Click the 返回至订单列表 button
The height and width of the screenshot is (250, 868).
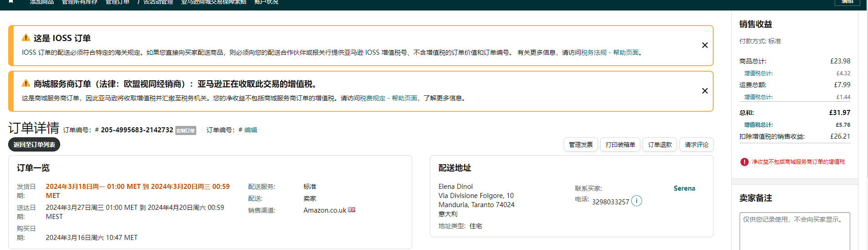click(x=34, y=145)
